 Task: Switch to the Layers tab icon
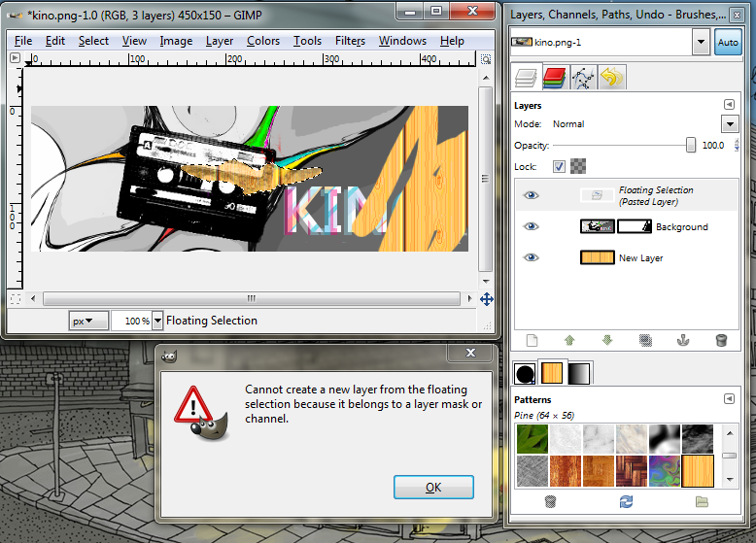click(526, 78)
